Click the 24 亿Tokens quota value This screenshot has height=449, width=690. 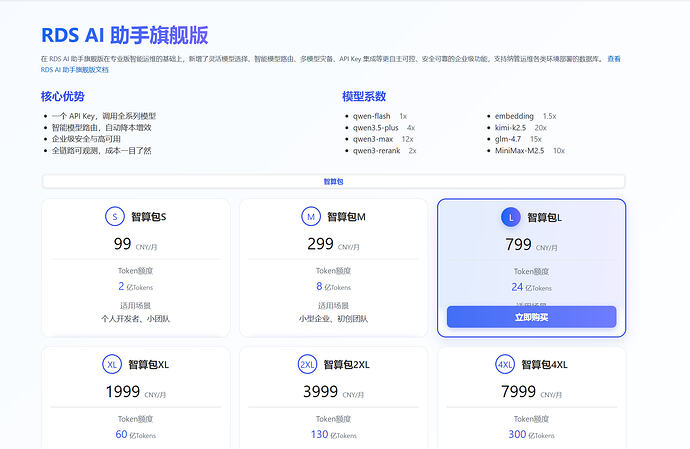click(x=532, y=287)
